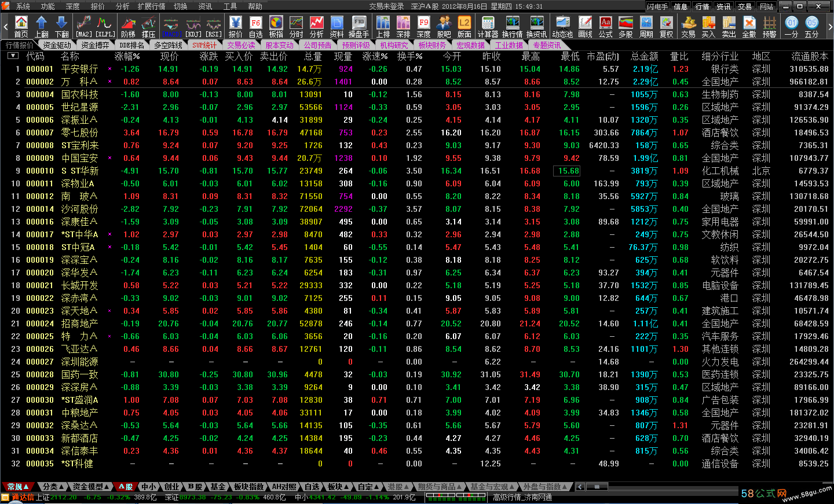Image resolution: width=834 pixels, height=504 pixels.
Task: Expand the 资金模型▲ bottom menu
Action: (92, 487)
